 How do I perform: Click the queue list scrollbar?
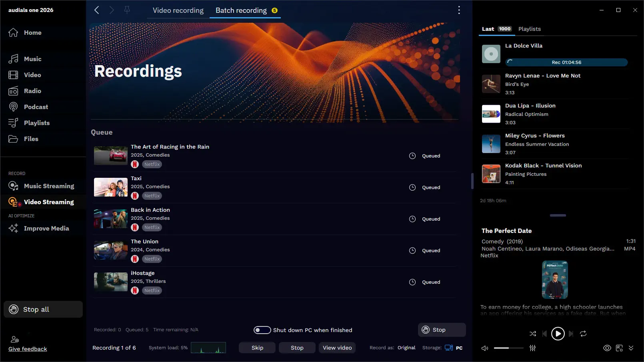click(x=472, y=181)
